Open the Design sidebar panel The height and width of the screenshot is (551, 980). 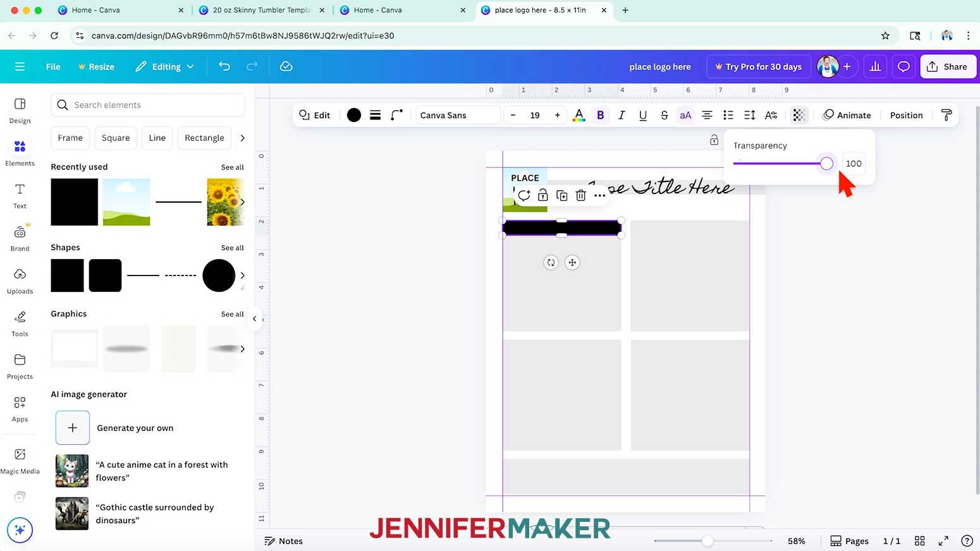point(20,110)
